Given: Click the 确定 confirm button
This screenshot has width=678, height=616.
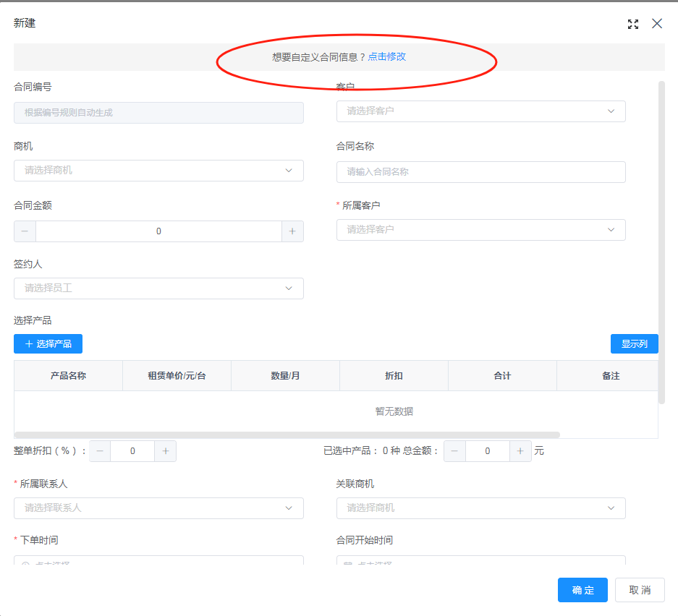Looking at the screenshot, I should tap(582, 590).
